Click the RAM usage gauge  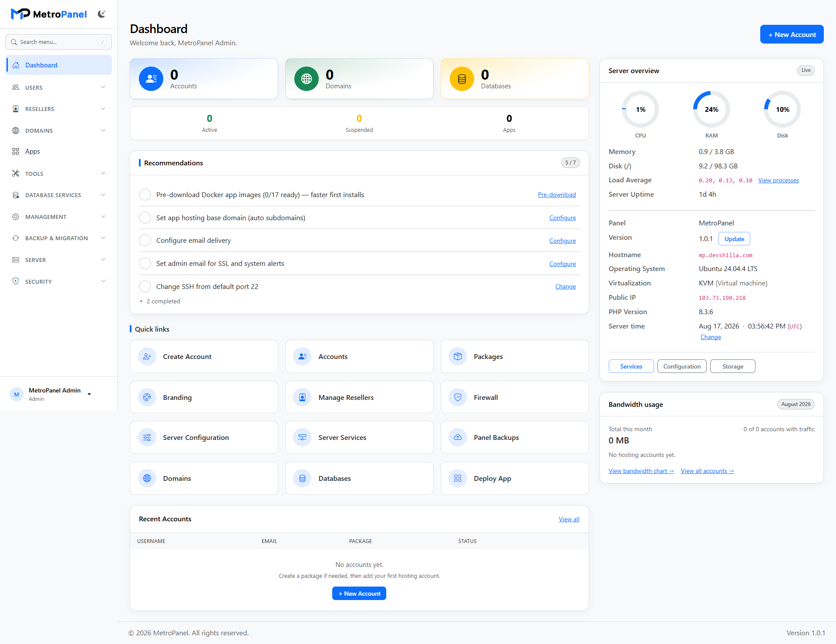711,109
